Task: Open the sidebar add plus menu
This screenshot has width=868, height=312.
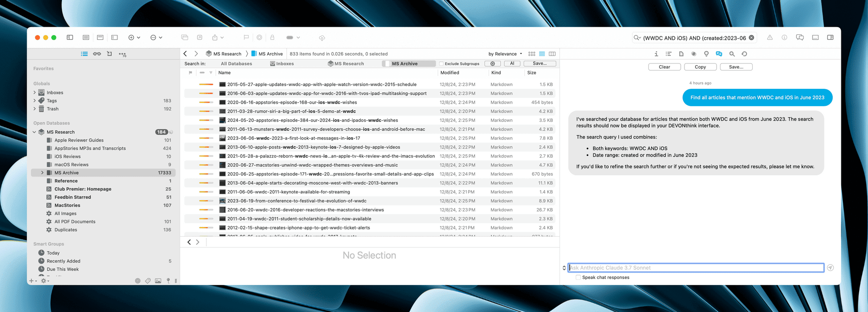Action: [33, 281]
